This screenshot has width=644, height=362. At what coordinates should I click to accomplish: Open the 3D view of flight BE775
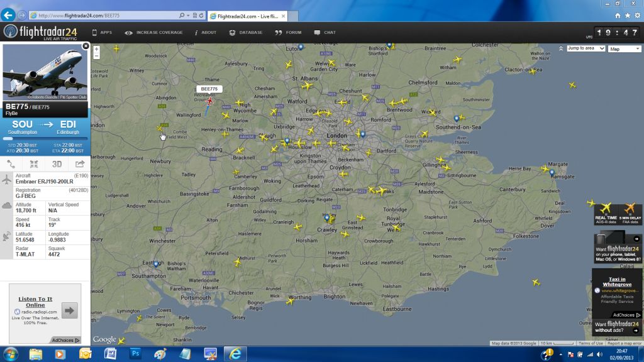[x=57, y=164]
